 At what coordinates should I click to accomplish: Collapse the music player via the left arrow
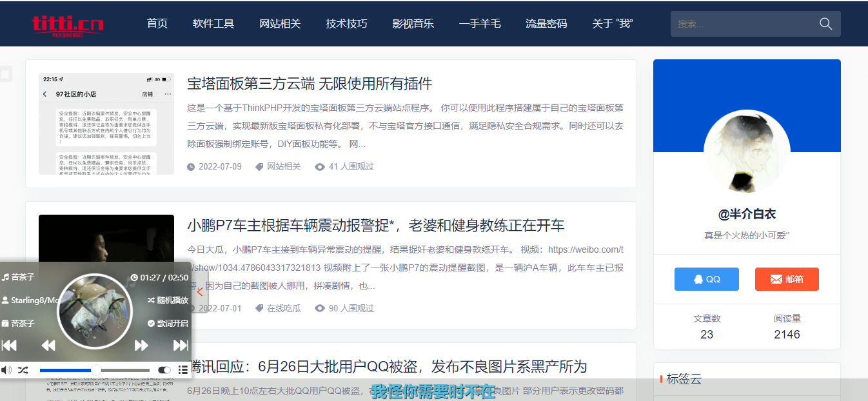pos(200,291)
